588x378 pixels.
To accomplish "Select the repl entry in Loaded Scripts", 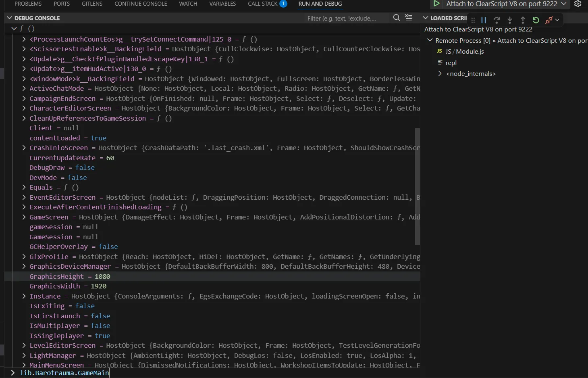I will pos(451,63).
